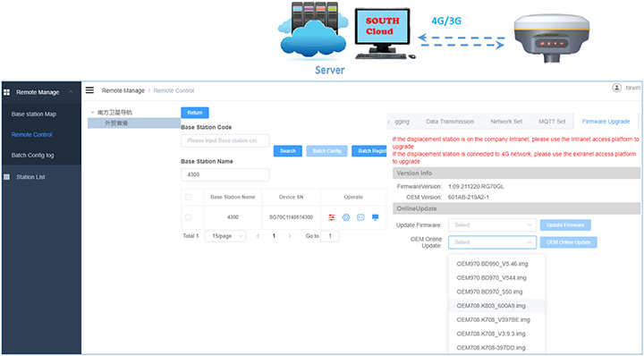Click the Base Station Code input field
Viewport: 644px width, 356px height.
(225, 140)
